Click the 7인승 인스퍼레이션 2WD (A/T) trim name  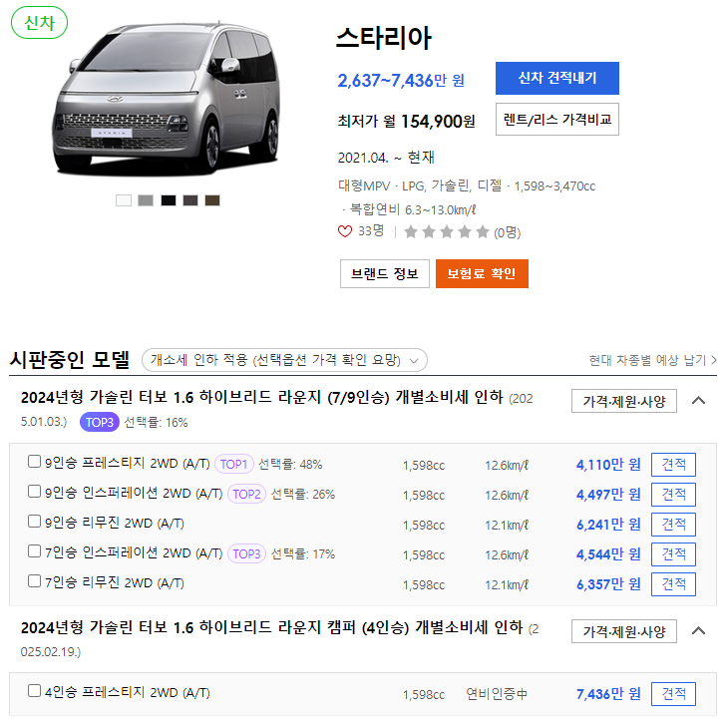(134, 553)
